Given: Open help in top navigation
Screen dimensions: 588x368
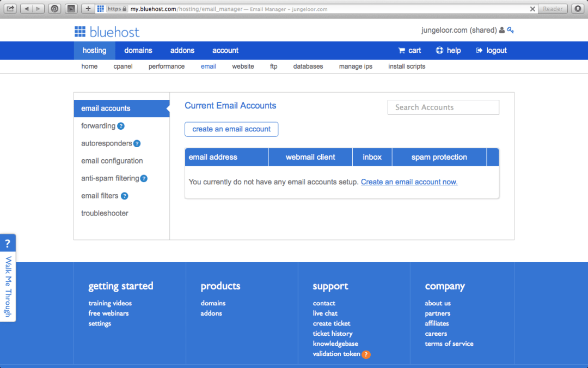Looking at the screenshot, I should coord(448,50).
